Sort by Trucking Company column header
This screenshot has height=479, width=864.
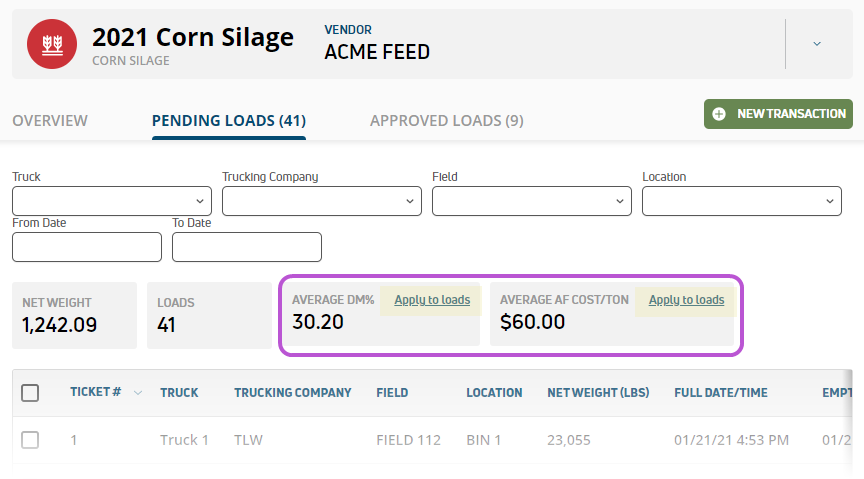(x=293, y=393)
